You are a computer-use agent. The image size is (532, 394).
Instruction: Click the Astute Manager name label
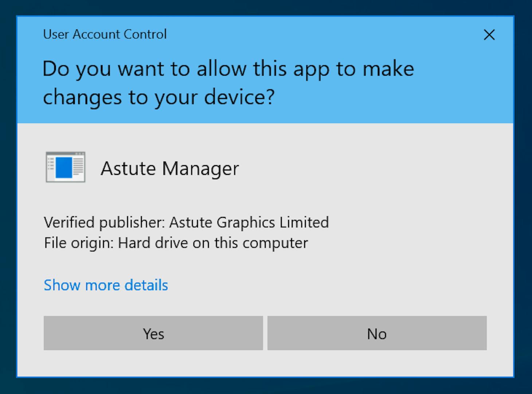click(x=169, y=168)
